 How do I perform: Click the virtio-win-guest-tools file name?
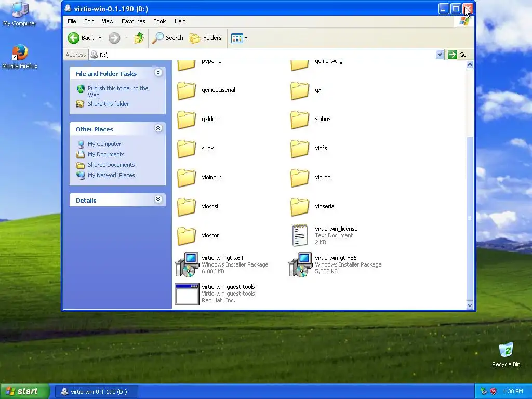[x=228, y=287]
